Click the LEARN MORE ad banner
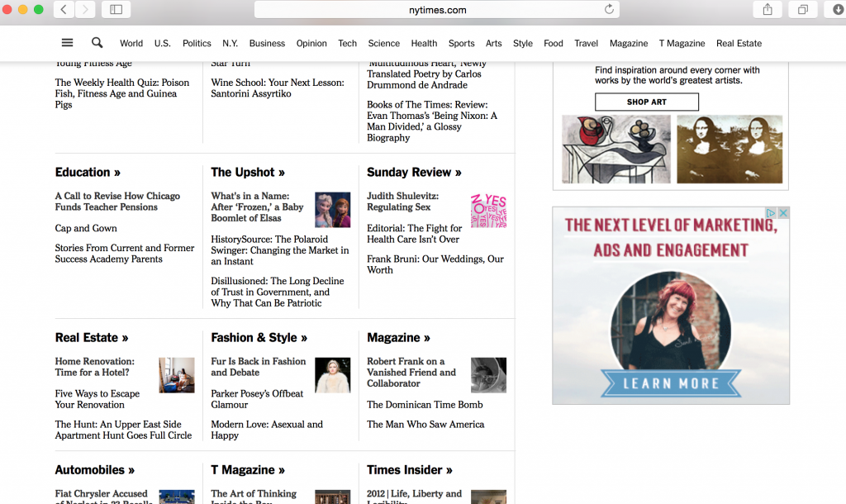846x504 pixels. 671,383
